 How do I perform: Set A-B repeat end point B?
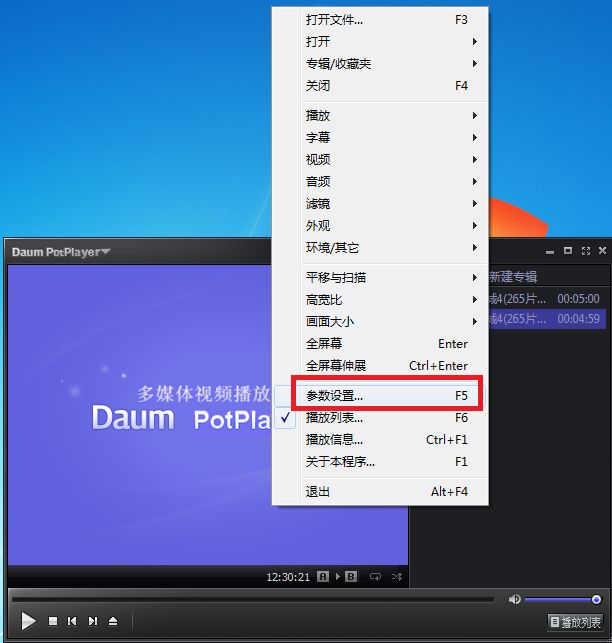(351, 577)
